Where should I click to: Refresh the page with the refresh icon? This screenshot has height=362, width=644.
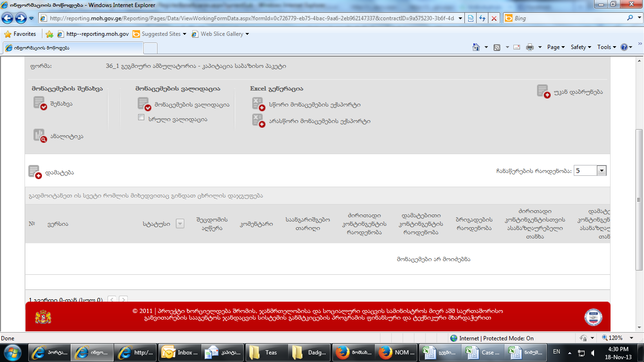tap(482, 18)
